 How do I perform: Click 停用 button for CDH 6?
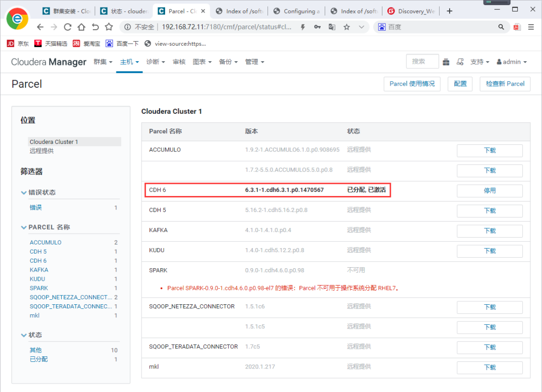pyautogui.click(x=489, y=190)
